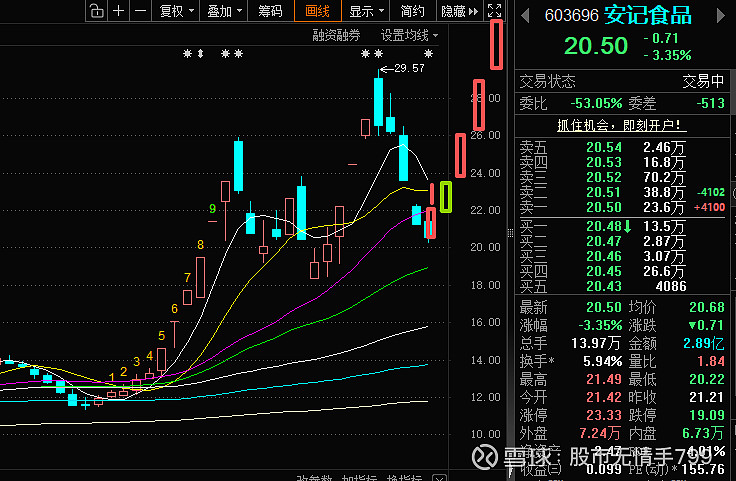Click the 29.57 high price label
This screenshot has width=736, height=481.
(x=409, y=69)
